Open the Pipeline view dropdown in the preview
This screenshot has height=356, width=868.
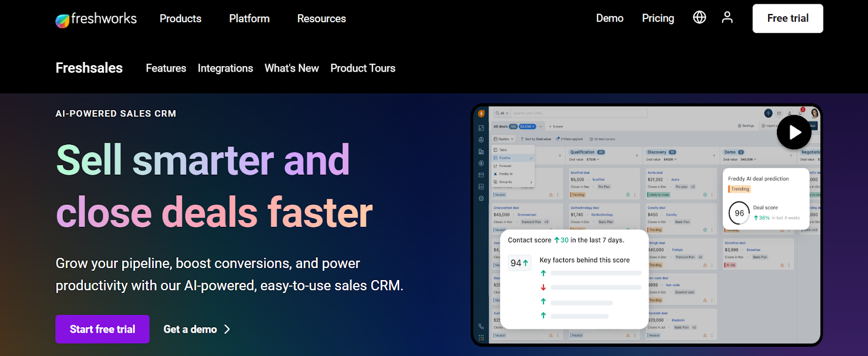click(x=503, y=139)
